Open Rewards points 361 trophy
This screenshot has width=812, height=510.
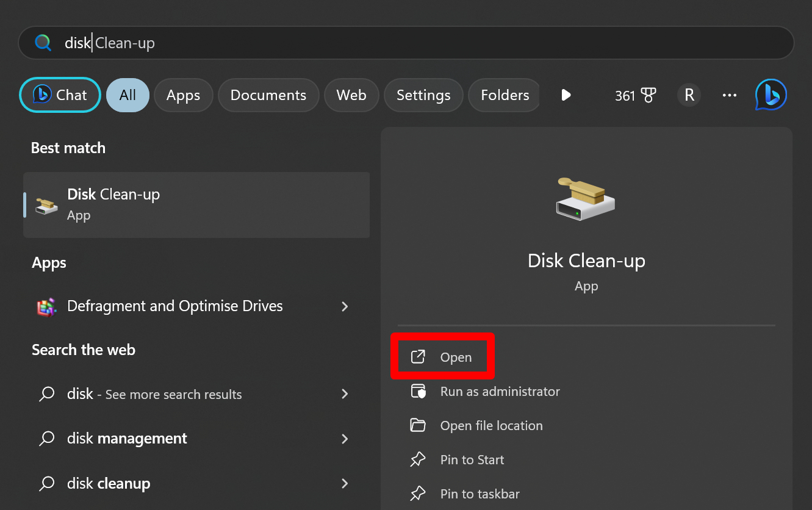pyautogui.click(x=635, y=95)
